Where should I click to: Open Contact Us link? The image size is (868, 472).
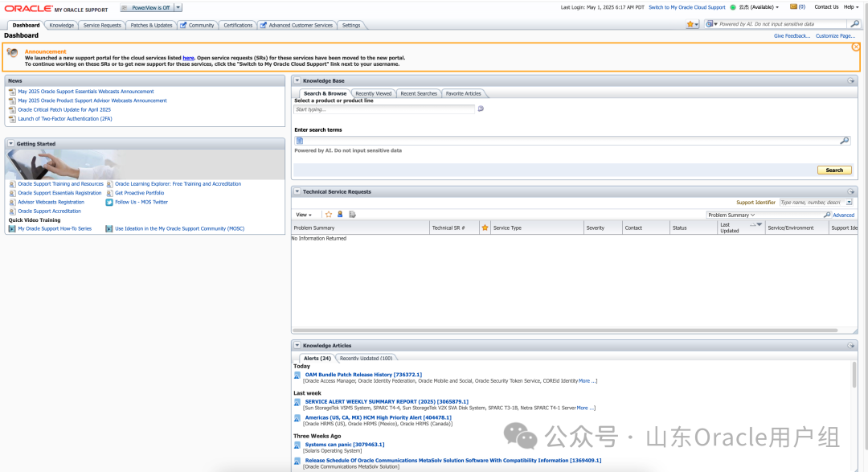coord(826,7)
